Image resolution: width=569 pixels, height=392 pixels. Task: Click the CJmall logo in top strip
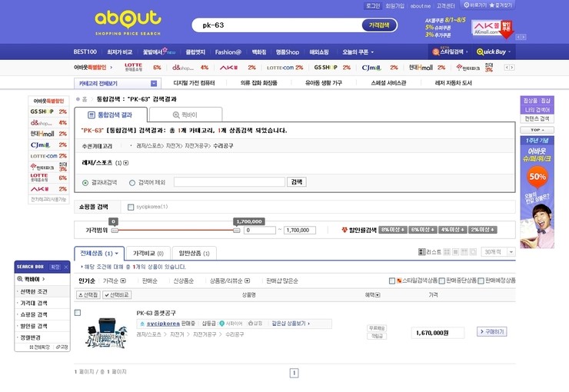(x=371, y=68)
